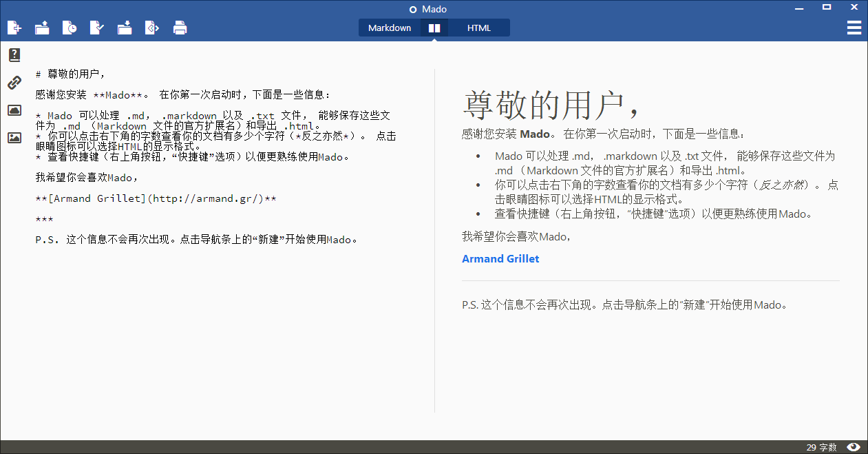Image resolution: width=868 pixels, height=454 pixels.
Task: Export to HTML (file with code icon)
Action: (x=152, y=28)
